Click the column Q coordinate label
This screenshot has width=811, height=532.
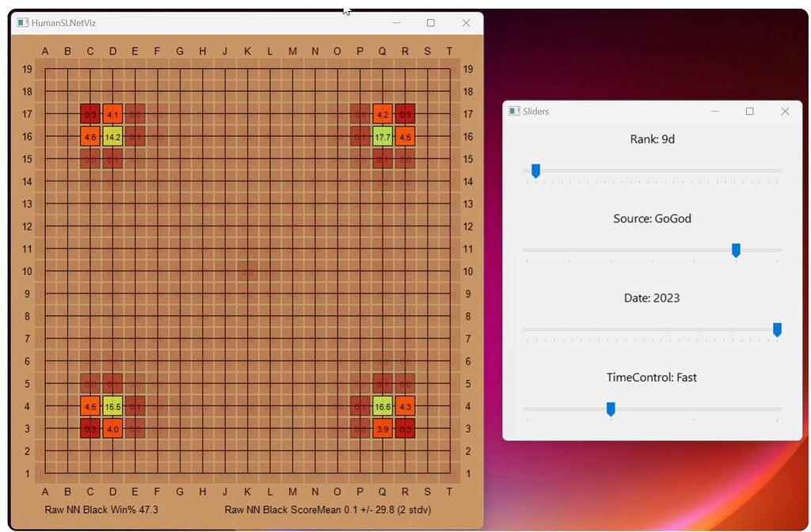click(x=383, y=51)
